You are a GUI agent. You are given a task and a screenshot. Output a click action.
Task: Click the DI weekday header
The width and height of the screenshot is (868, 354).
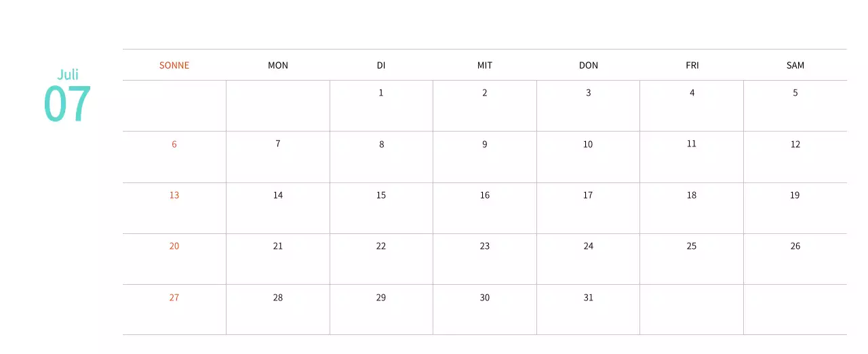pos(381,65)
